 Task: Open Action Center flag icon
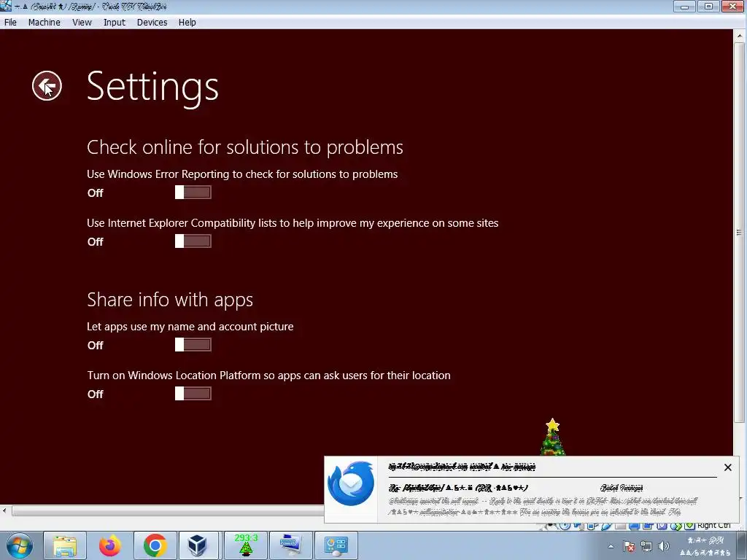628,546
